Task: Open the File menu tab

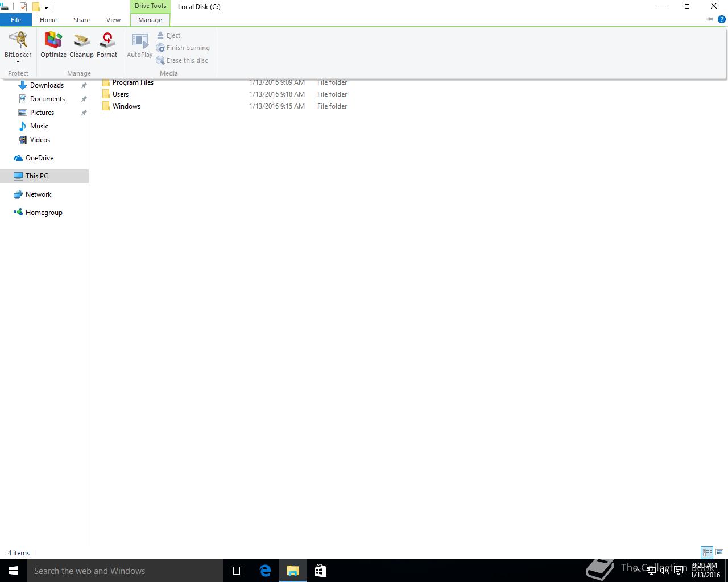Action: pos(16,20)
